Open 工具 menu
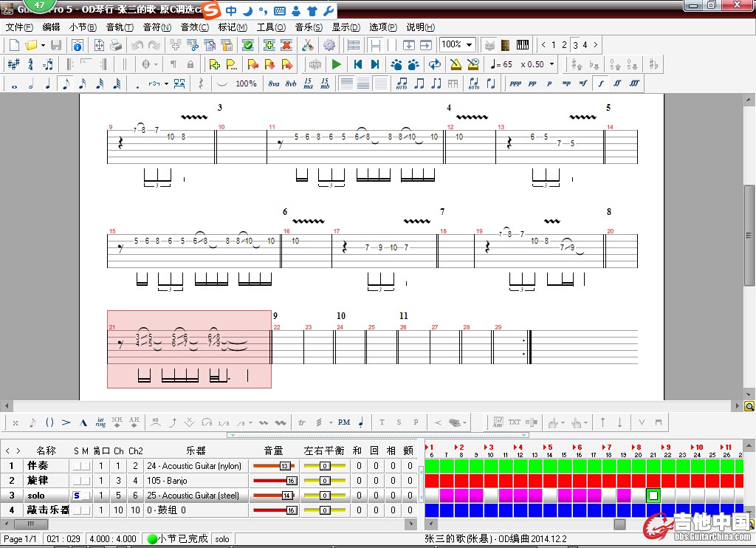This screenshot has width=756, height=548. click(x=271, y=27)
